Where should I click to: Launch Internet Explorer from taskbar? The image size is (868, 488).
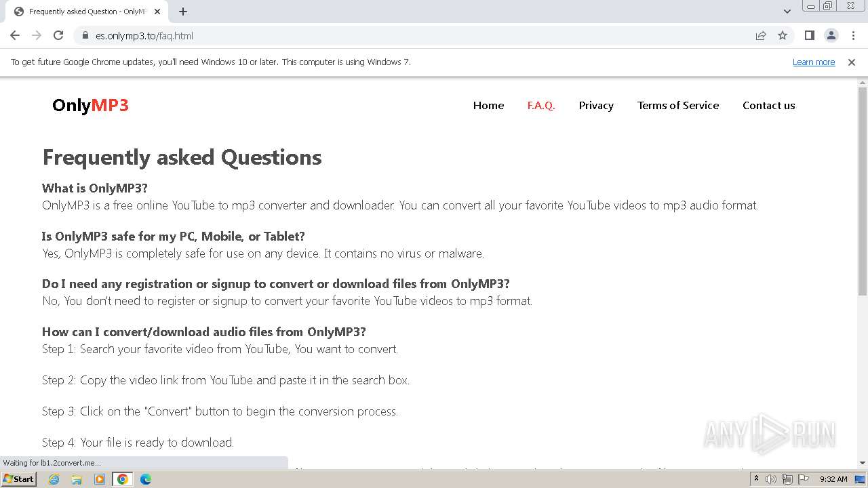[x=54, y=479]
